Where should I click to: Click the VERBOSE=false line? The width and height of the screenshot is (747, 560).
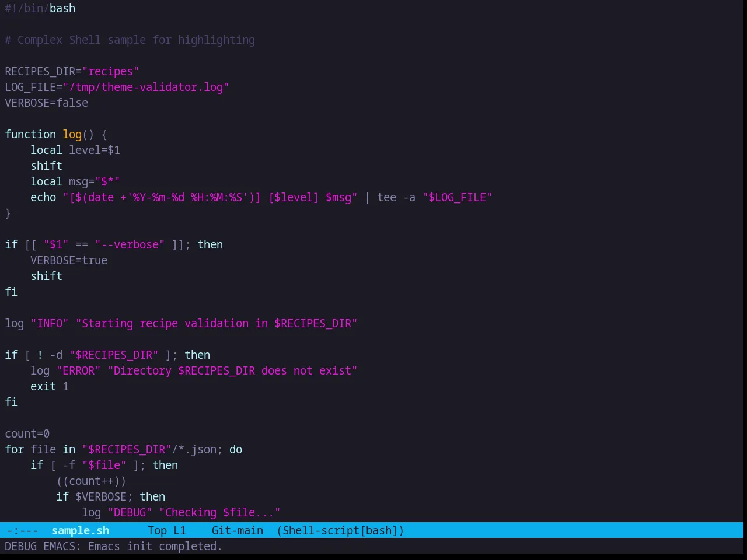[x=47, y=103]
